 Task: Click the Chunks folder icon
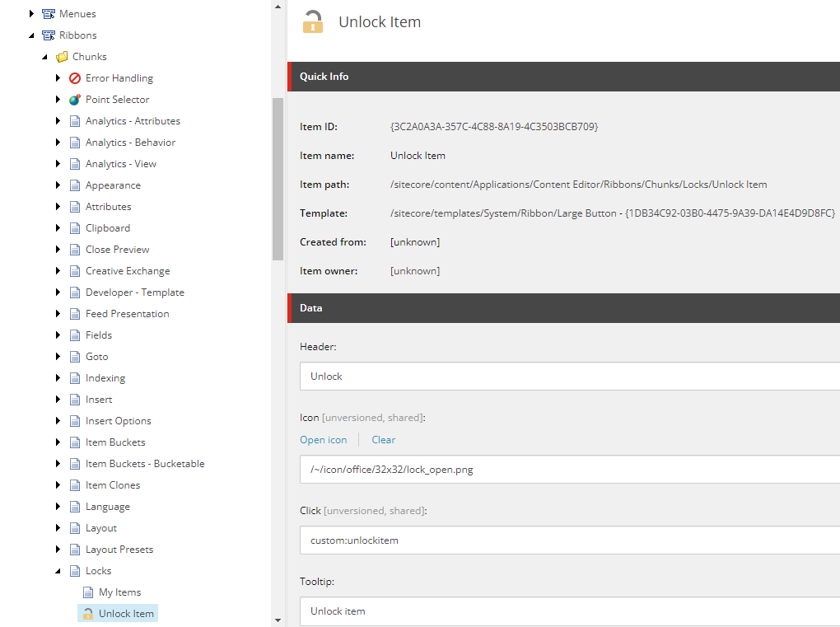pyautogui.click(x=62, y=57)
